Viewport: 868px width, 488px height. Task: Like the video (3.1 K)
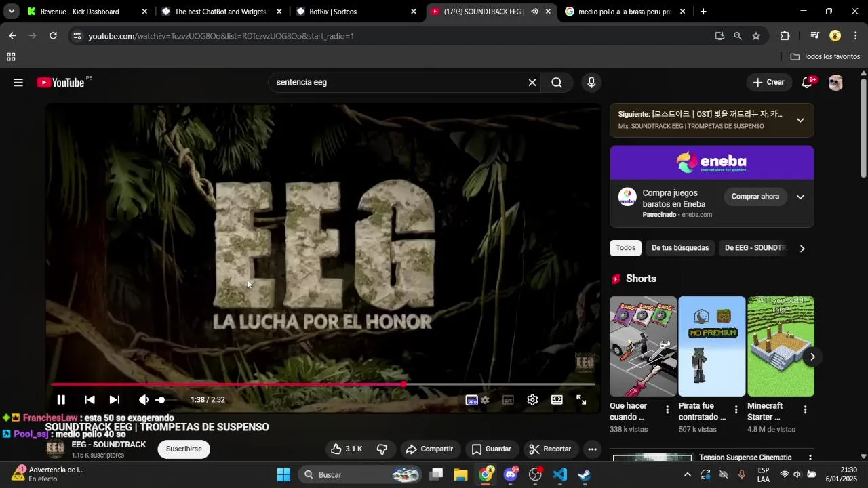point(346,449)
